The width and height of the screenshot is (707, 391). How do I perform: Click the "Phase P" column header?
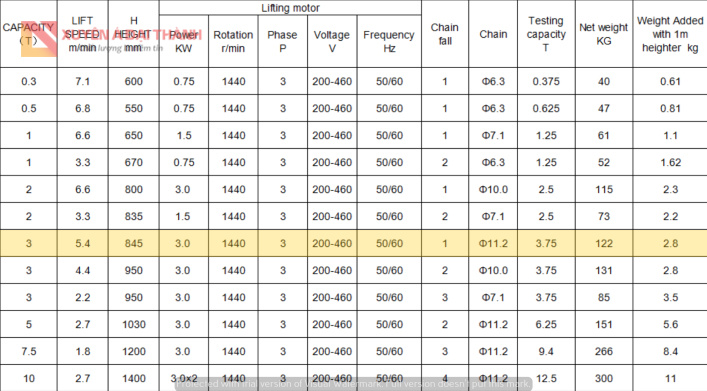click(283, 41)
